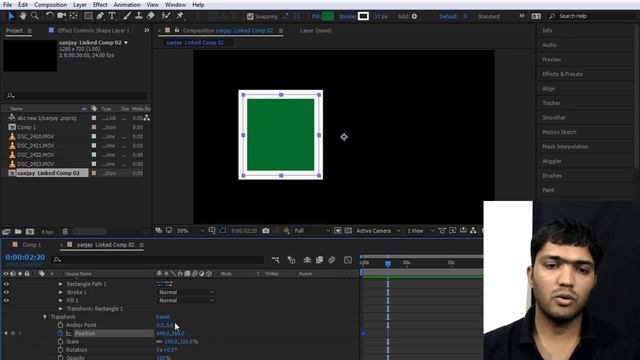
Task: Open the Composition menu
Action: 50,5
